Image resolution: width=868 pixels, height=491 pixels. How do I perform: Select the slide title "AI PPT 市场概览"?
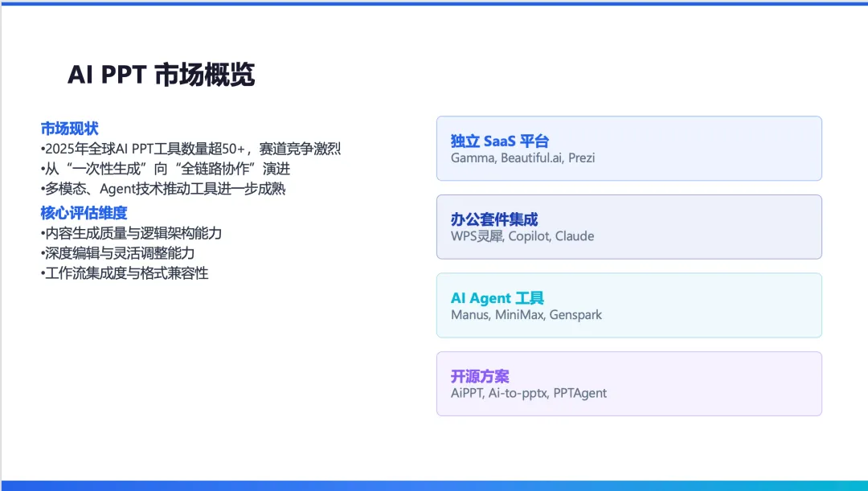[161, 74]
